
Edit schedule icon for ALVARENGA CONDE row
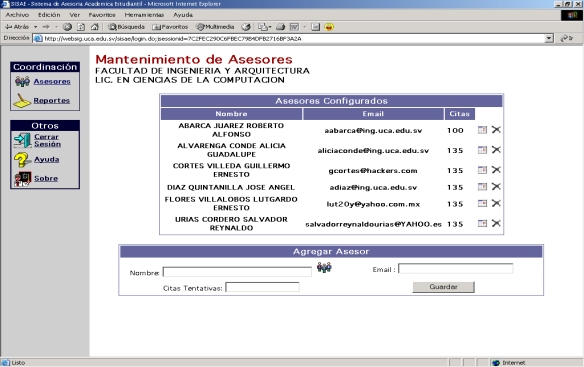tap(482, 150)
